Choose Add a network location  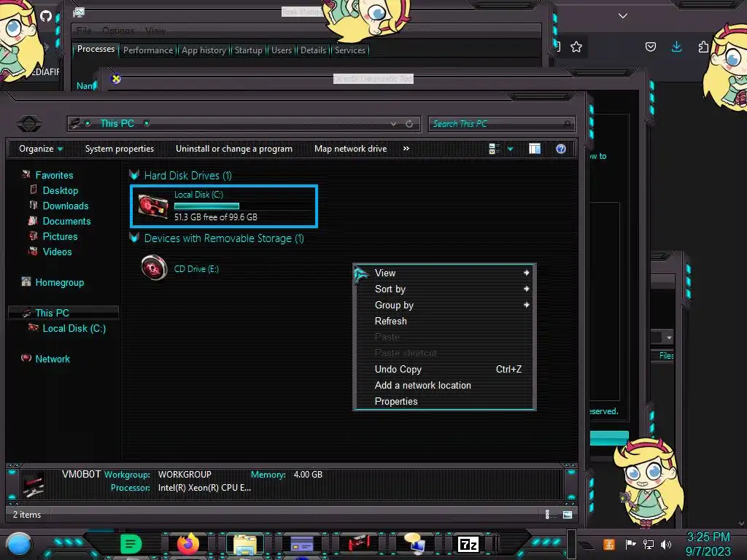click(x=444, y=385)
